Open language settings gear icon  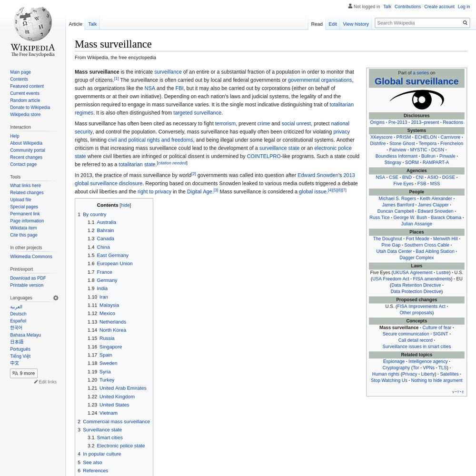coord(56,298)
